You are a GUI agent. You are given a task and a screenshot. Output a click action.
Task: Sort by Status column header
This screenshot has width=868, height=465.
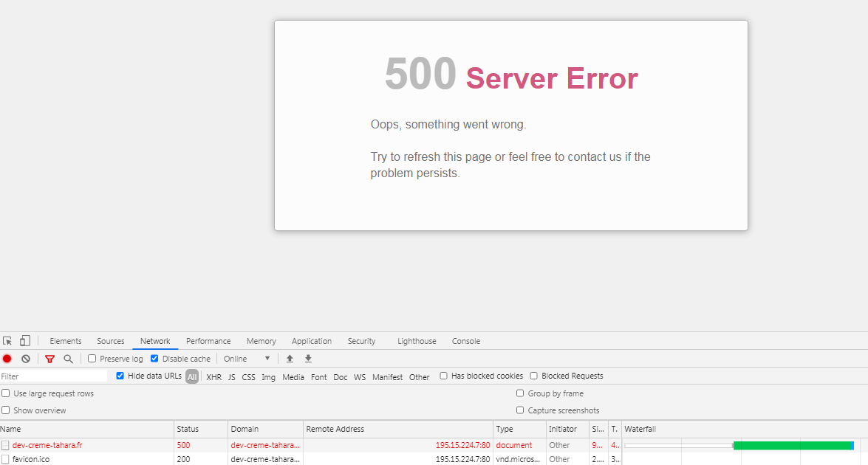(201, 429)
